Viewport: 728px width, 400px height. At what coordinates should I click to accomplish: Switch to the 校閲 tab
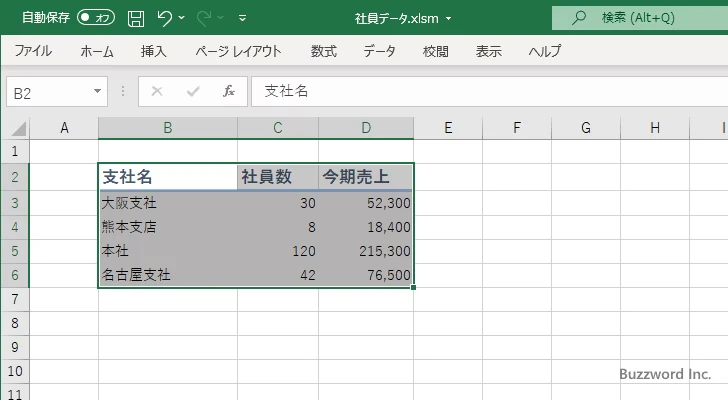(436, 51)
